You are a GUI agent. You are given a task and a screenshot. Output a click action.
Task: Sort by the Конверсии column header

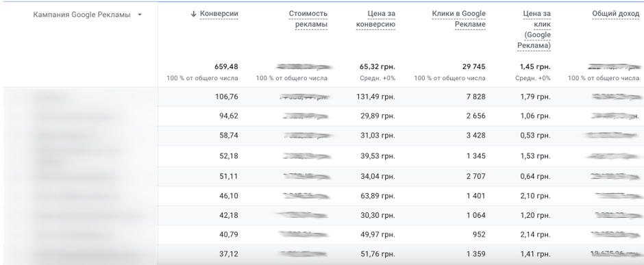click(219, 14)
